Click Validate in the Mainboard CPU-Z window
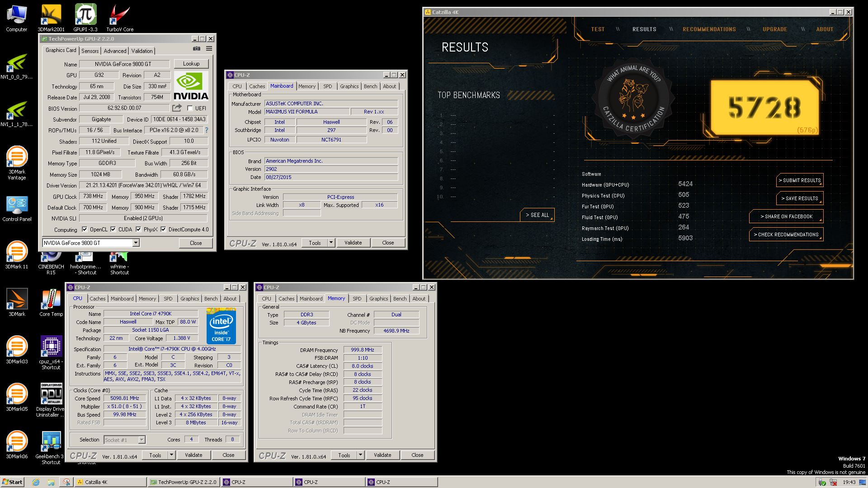This screenshot has height=488, width=868. [353, 243]
